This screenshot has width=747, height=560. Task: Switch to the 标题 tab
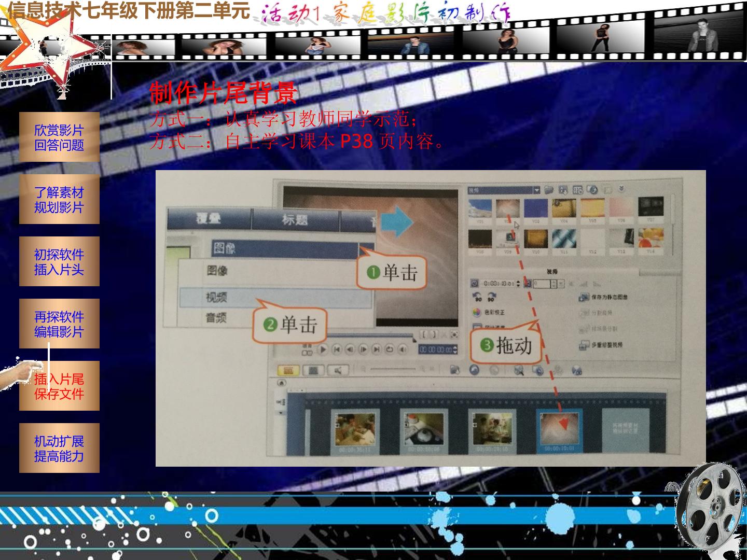(295, 220)
